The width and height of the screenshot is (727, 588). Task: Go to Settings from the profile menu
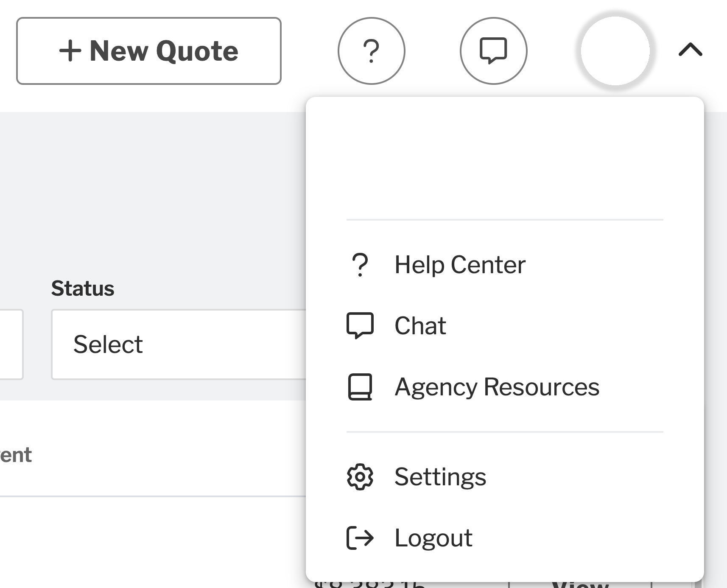440,477
